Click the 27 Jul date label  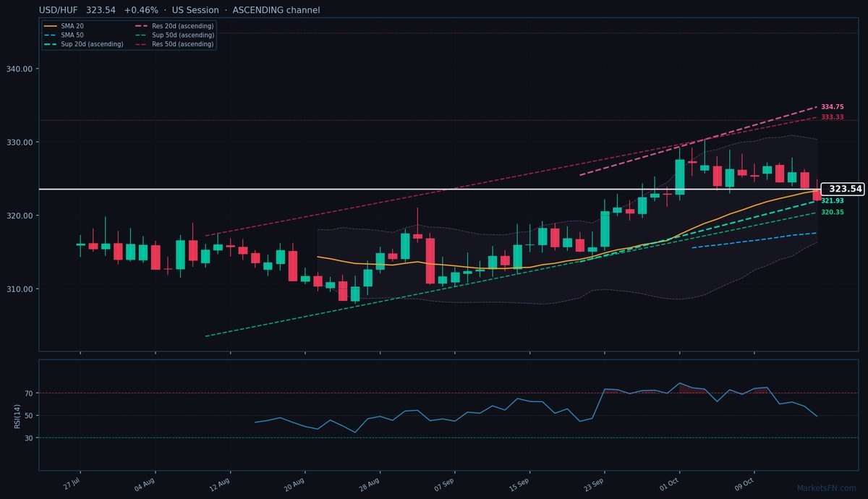point(72,483)
